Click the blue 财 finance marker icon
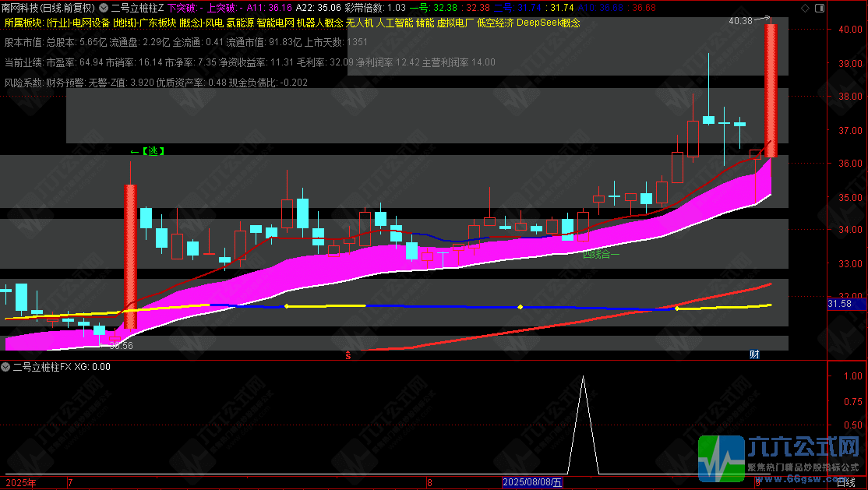Viewport: 868px width, 490px height. 754,354
